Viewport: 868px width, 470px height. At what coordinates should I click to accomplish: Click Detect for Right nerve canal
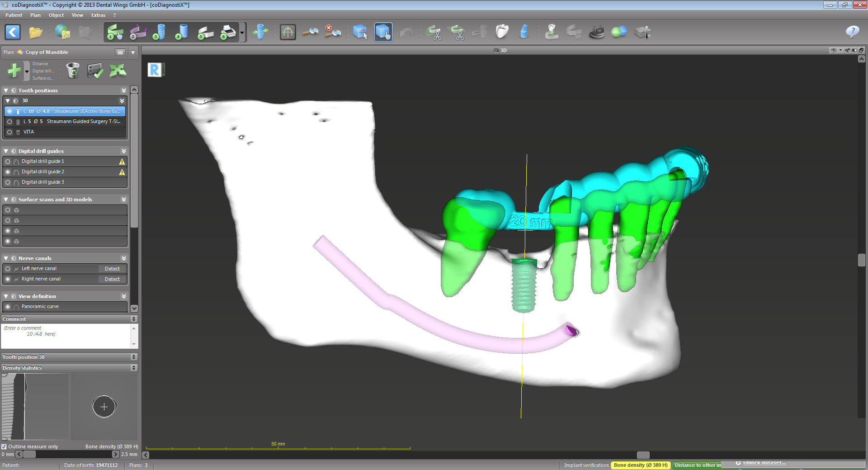coord(112,279)
